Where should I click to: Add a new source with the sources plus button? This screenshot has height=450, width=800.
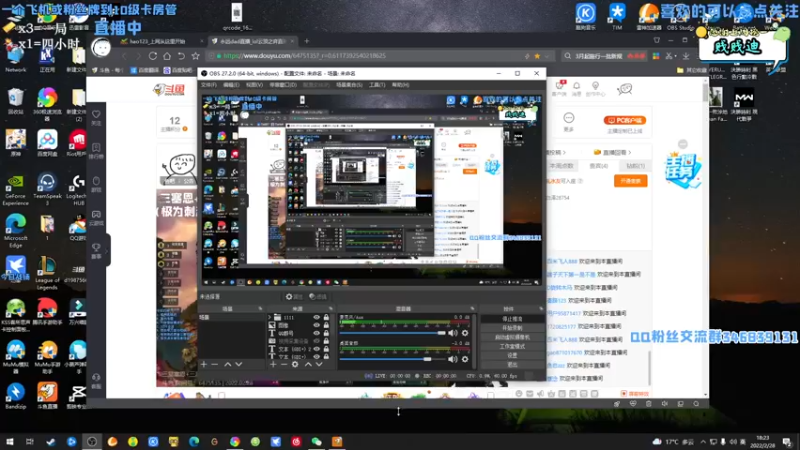pos(273,364)
